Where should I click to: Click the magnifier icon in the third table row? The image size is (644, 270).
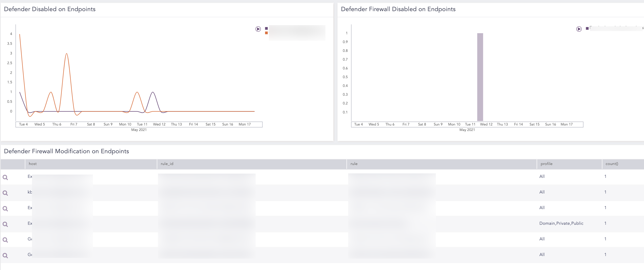coord(5,208)
